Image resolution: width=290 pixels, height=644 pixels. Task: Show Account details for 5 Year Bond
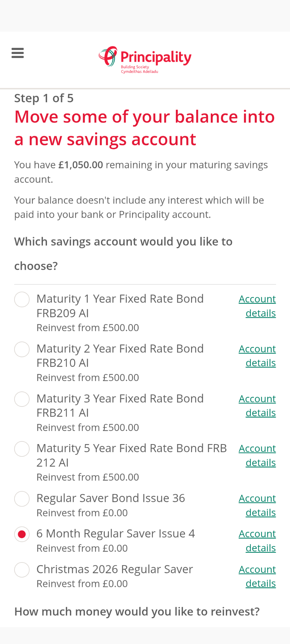(x=257, y=455)
